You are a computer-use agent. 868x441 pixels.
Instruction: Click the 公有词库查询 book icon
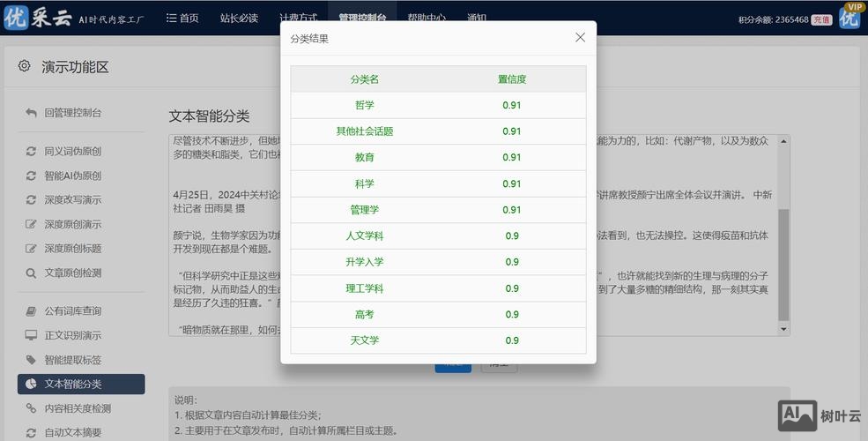coord(31,310)
